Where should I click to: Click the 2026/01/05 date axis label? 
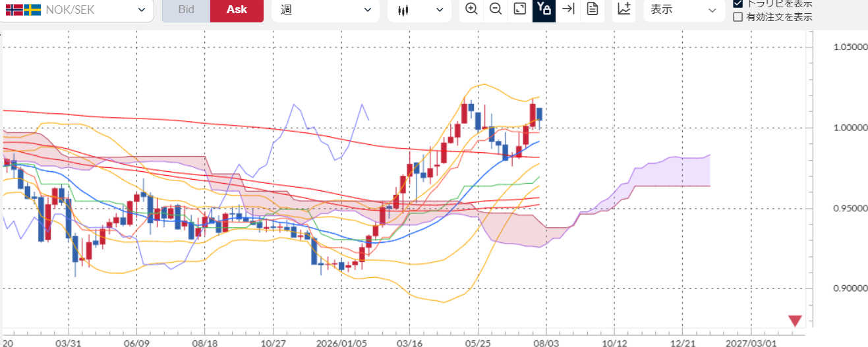[341, 343]
